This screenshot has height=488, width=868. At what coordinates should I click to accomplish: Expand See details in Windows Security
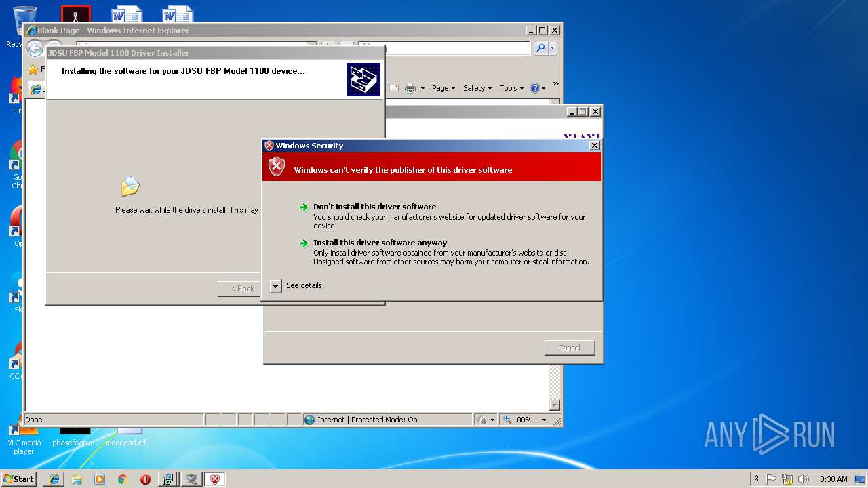coord(296,285)
